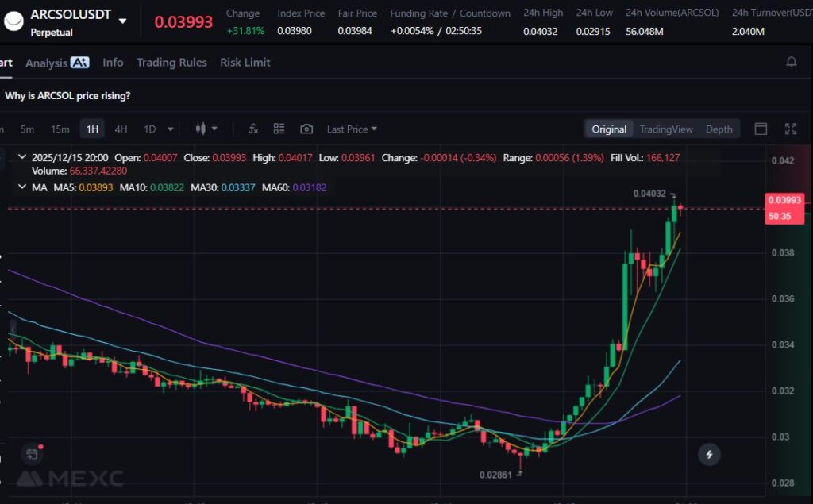Click the lightning quick-trade button

[709, 454]
